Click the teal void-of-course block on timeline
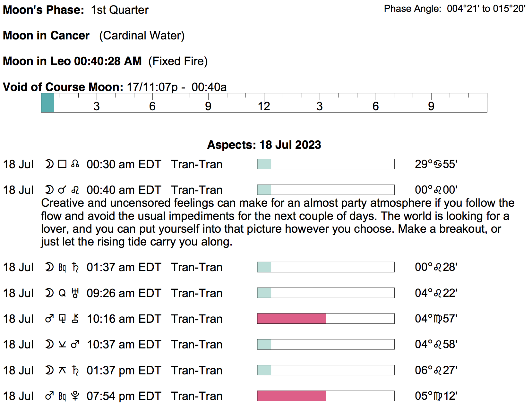This screenshot has width=532, height=409. tap(47, 103)
